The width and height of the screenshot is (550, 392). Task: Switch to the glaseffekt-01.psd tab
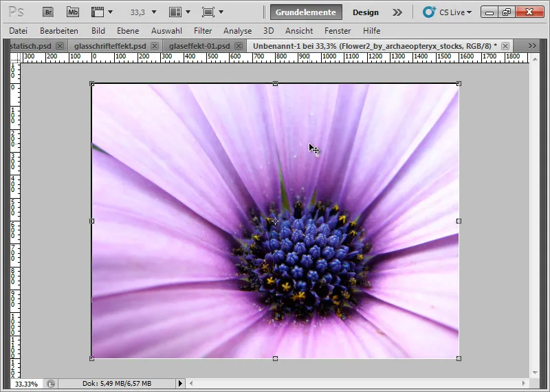tap(199, 46)
